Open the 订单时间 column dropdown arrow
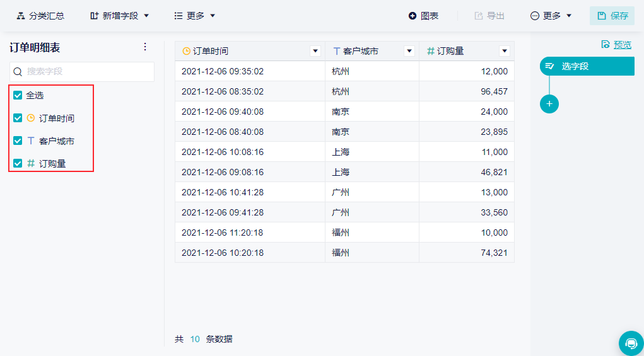The width and height of the screenshot is (644, 356). click(x=315, y=51)
